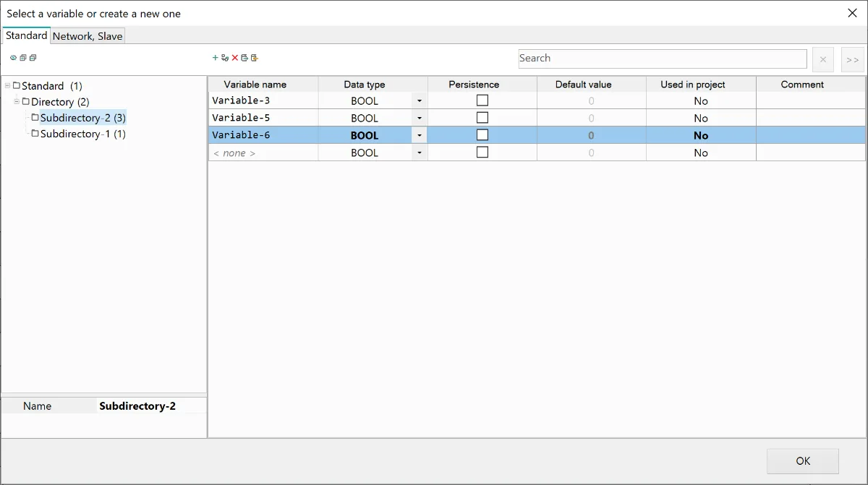The width and height of the screenshot is (868, 485).
Task: Switch to the Network, Slave tab
Action: 88,36
